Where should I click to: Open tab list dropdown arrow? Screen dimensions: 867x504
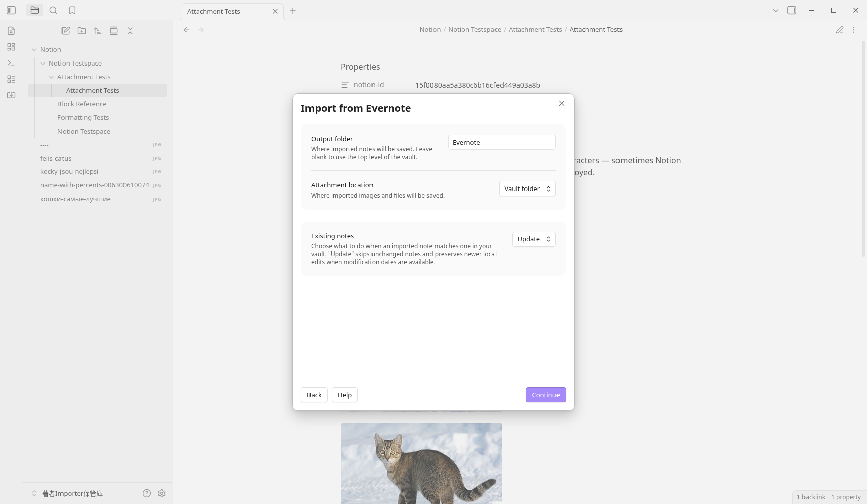[x=776, y=10]
